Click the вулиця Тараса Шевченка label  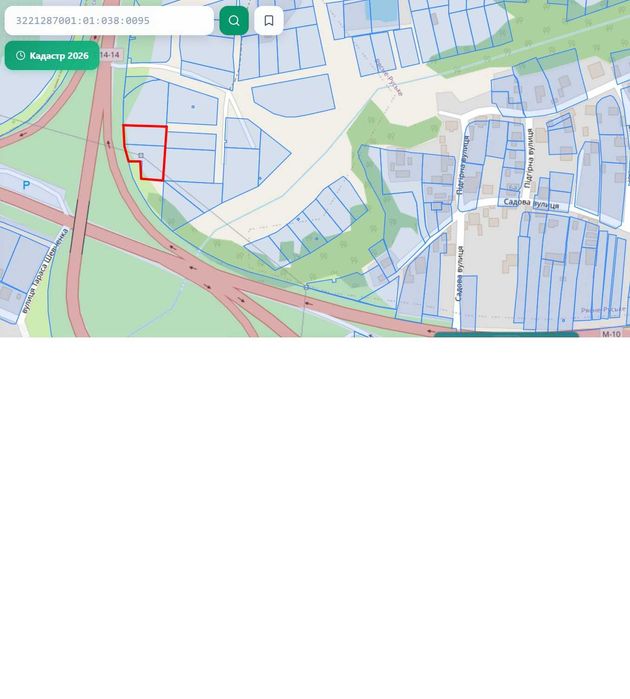point(46,270)
